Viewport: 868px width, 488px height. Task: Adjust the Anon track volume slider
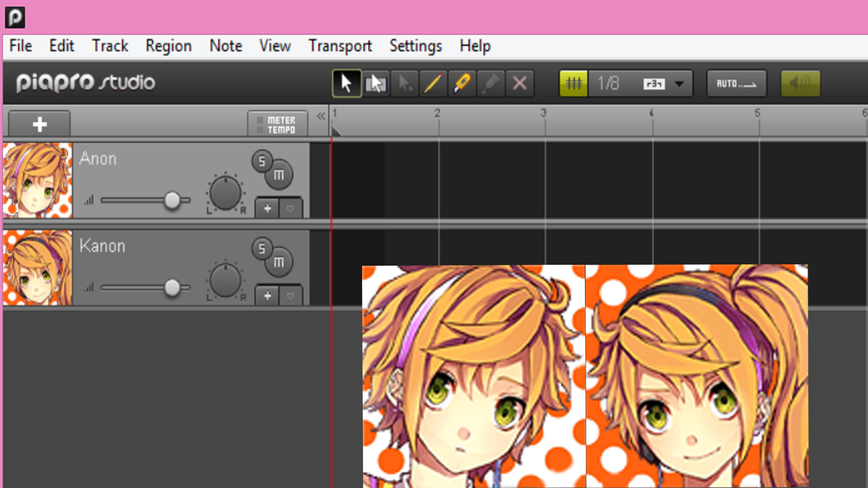(x=173, y=200)
